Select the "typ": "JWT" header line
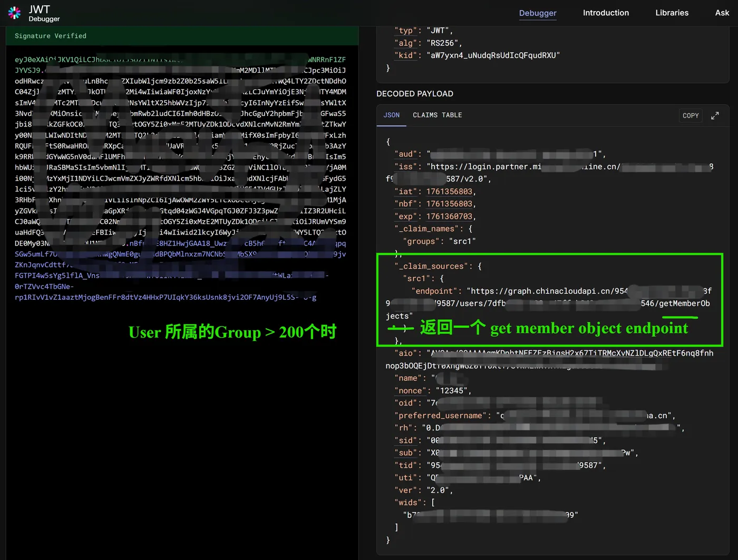738x560 pixels. click(x=424, y=31)
